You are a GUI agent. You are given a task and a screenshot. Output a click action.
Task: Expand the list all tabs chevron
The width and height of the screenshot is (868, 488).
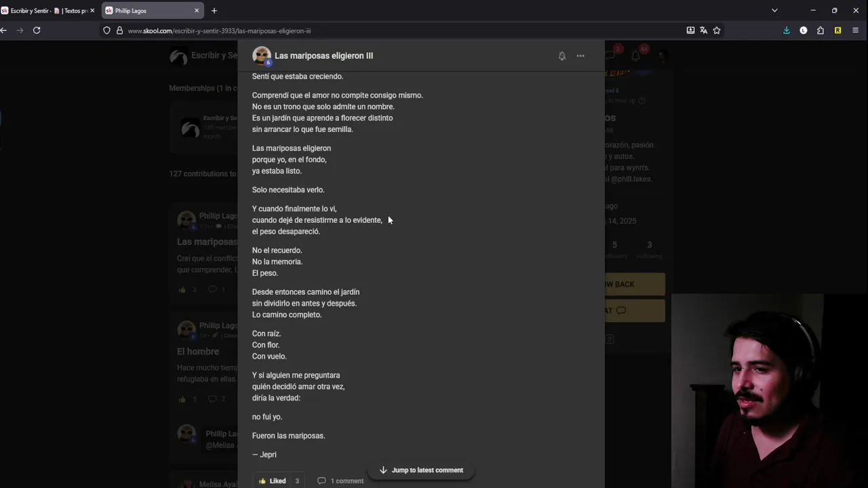click(774, 11)
